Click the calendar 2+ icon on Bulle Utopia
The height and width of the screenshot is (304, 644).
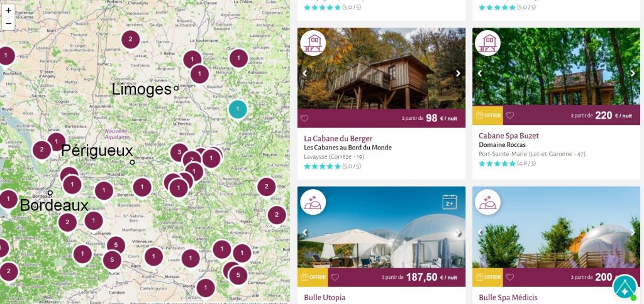click(x=450, y=202)
